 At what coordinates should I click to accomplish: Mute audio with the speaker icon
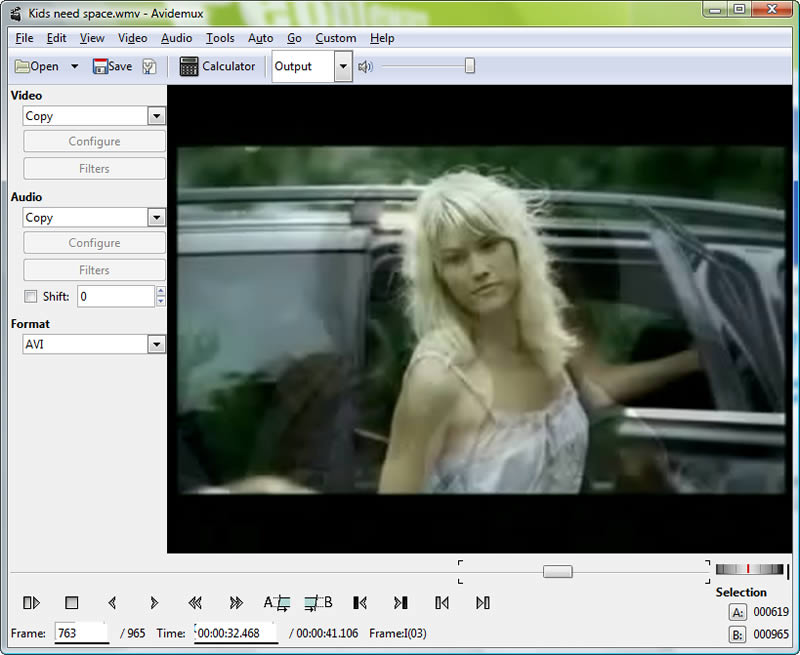(365, 66)
